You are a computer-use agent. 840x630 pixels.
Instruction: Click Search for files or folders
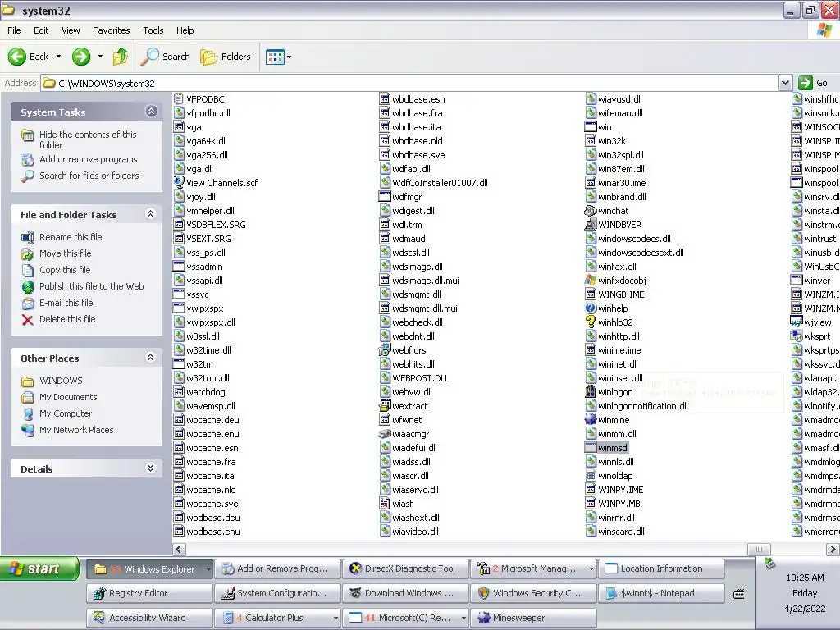pyautogui.click(x=89, y=176)
